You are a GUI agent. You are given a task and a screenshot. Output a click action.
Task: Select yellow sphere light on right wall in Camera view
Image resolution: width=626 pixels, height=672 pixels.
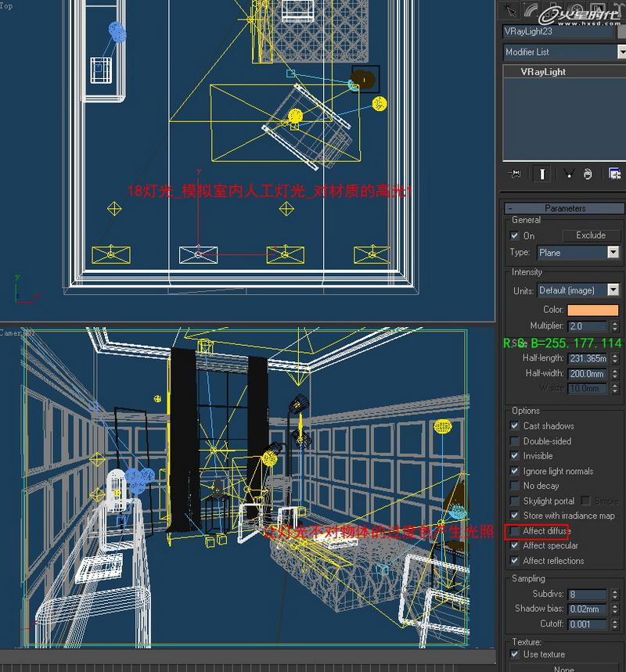[x=442, y=426]
